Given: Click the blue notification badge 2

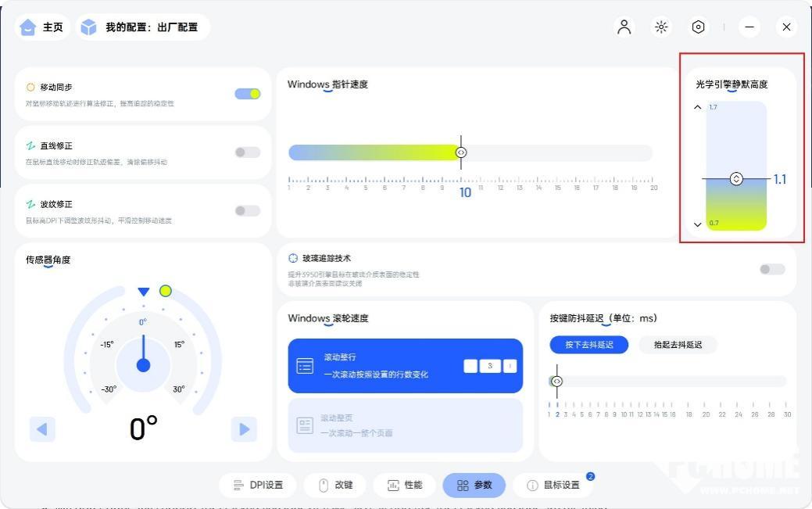Looking at the screenshot, I should click(x=590, y=476).
